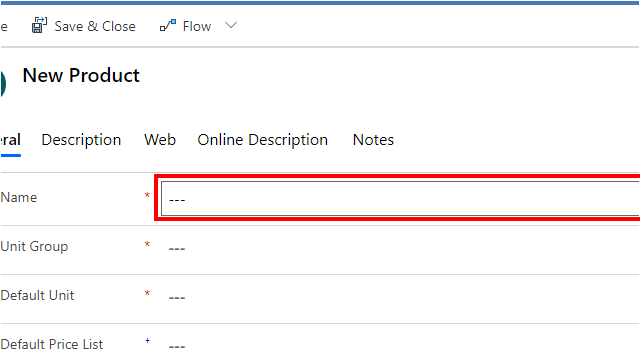Click the Flow connector icon
The height and width of the screenshot is (360, 640).
168,25
